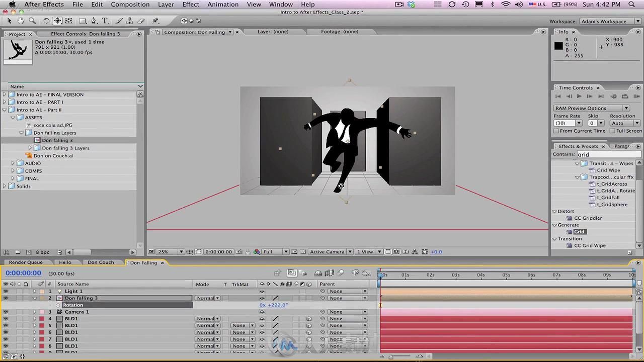The image size is (644, 362).
Task: Click the Region of Interest icon
Action: pos(295,252)
